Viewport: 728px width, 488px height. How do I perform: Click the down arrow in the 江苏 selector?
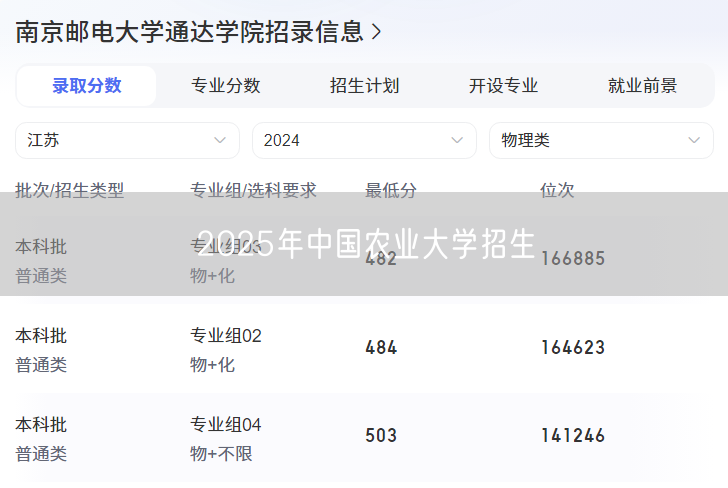[220, 140]
